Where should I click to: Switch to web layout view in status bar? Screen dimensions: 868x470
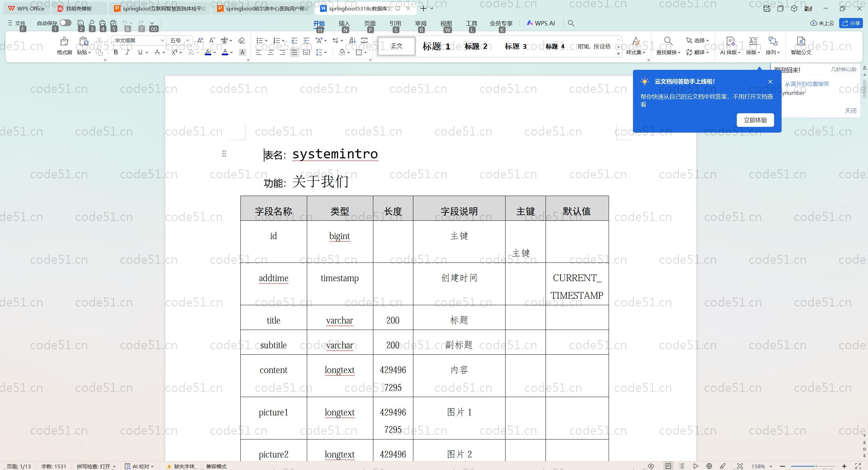tap(709, 466)
